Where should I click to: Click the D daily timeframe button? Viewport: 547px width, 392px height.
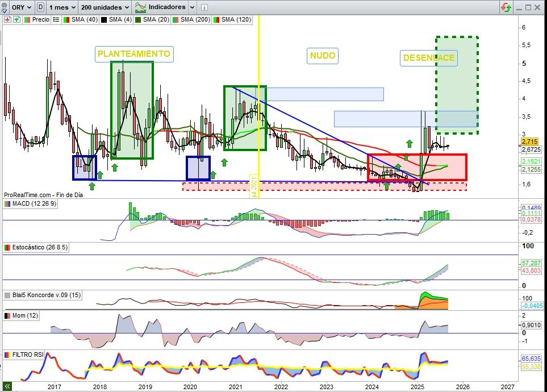coord(40,7)
